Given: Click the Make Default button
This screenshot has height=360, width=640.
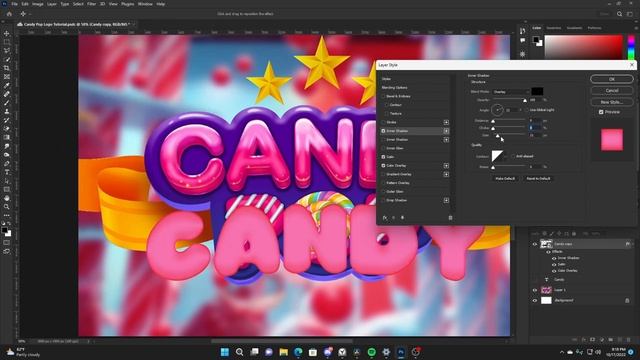Looking at the screenshot, I should pos(505,179).
